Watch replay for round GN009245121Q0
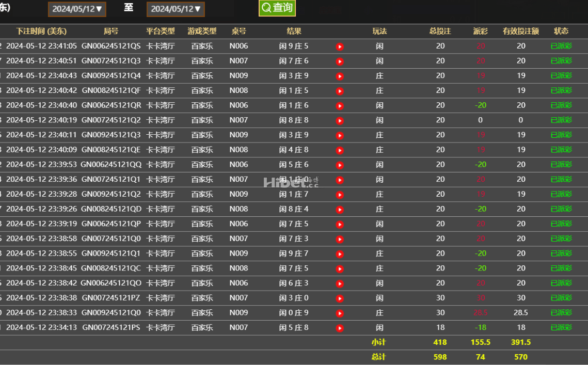This screenshot has height=365, width=588. point(340,313)
